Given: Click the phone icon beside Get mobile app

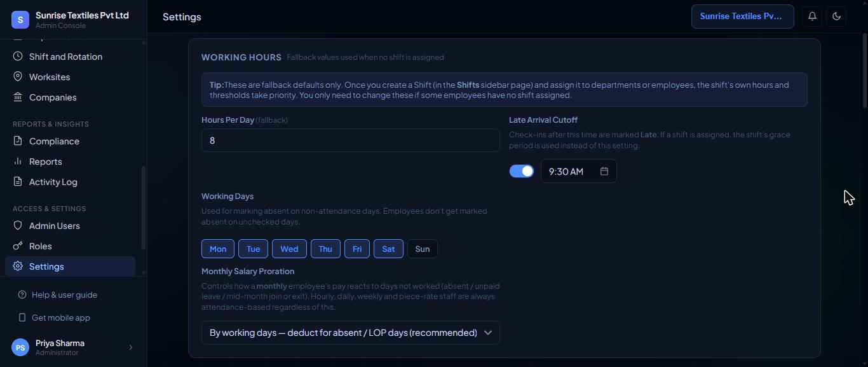Looking at the screenshot, I should click(22, 318).
